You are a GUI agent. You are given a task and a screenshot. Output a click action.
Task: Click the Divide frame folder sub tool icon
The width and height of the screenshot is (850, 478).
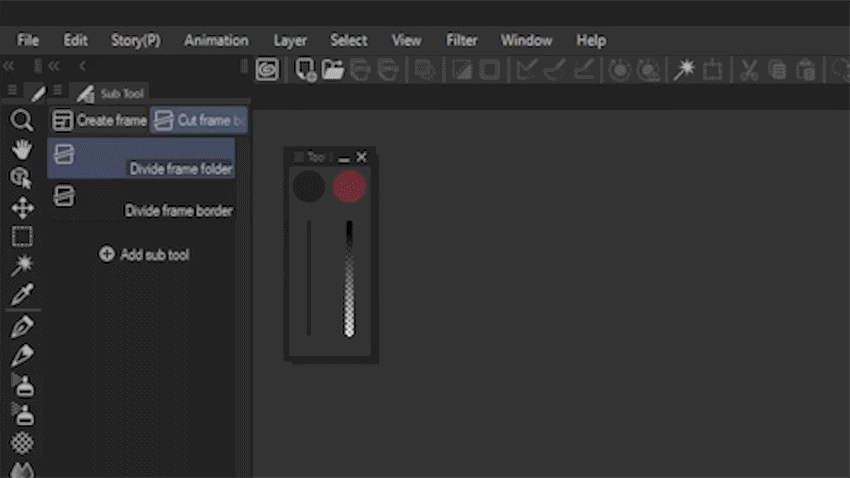64,154
